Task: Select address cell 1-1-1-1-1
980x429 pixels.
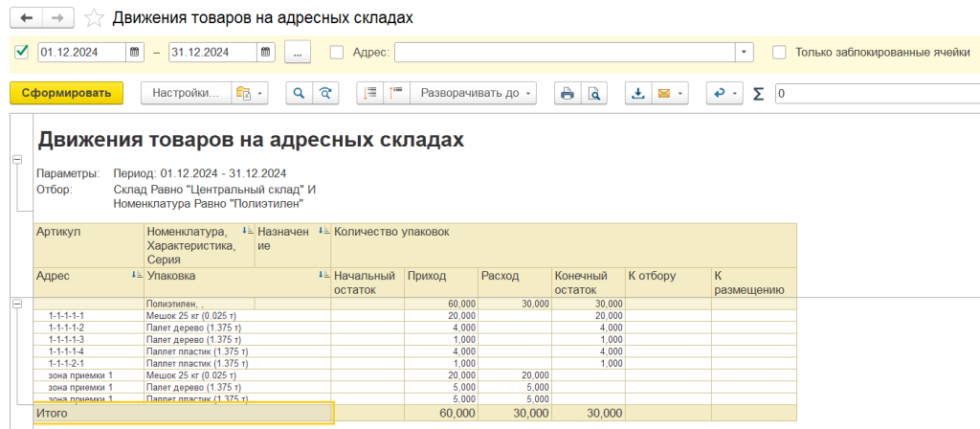Action: [88, 316]
